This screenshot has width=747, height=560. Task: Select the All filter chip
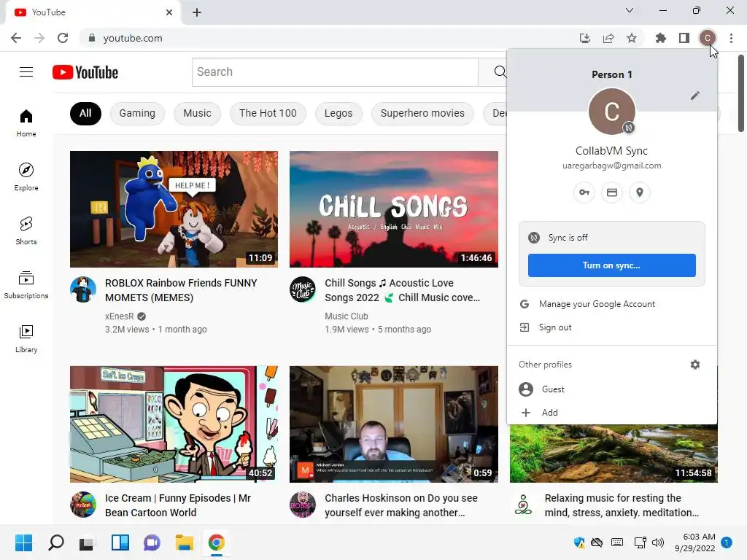85,113
